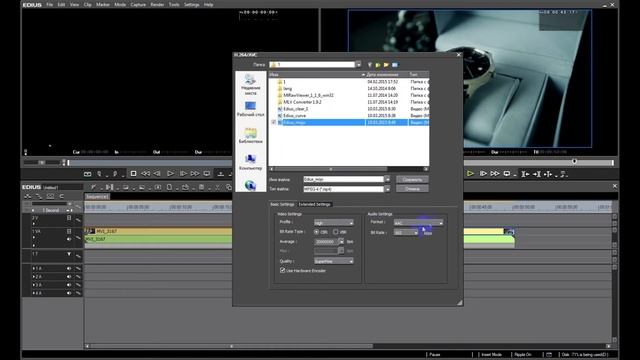Open the audio Format dropdown showing AAC
The width and height of the screenshot is (640, 360).
[x=418, y=223]
